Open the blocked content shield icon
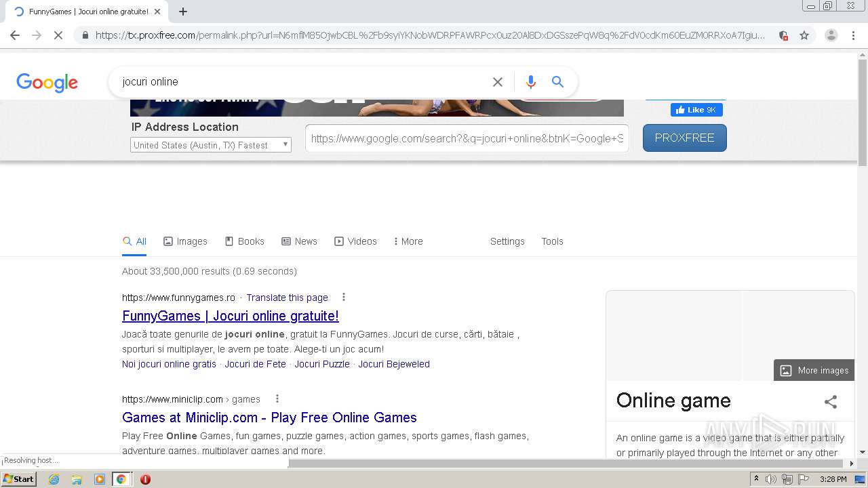 point(783,35)
